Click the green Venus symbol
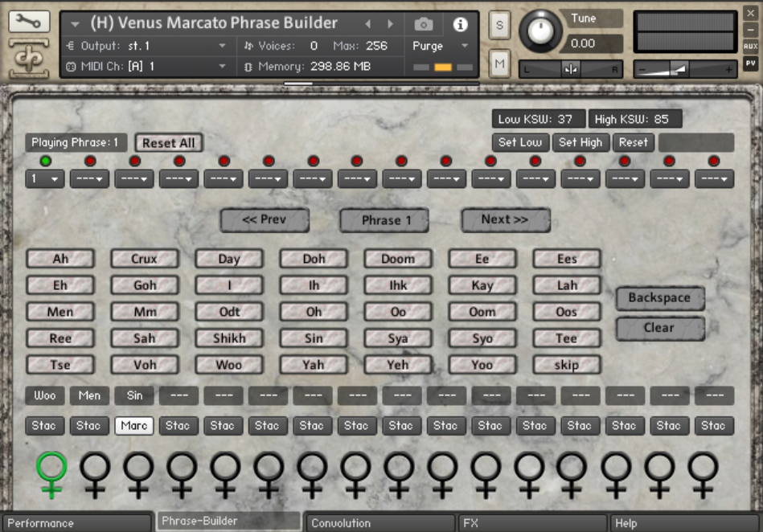The width and height of the screenshot is (763, 532). (x=51, y=474)
